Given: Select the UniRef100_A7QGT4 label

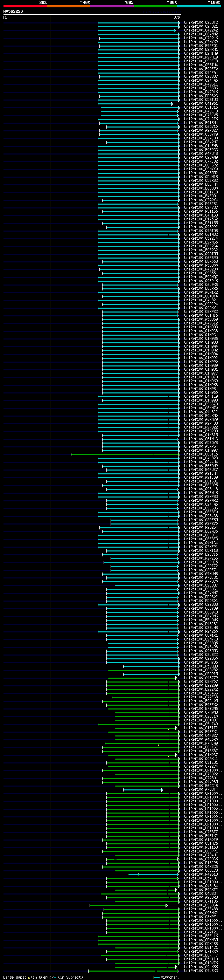Looking at the screenshot, I should 201,790.
